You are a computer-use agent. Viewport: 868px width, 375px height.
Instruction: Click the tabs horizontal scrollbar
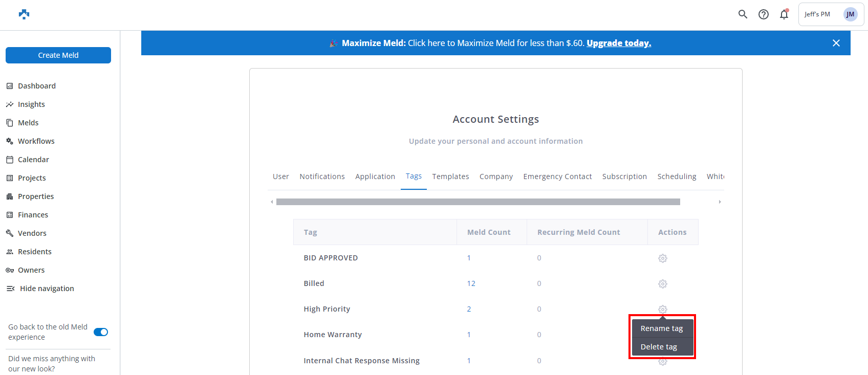(x=478, y=202)
